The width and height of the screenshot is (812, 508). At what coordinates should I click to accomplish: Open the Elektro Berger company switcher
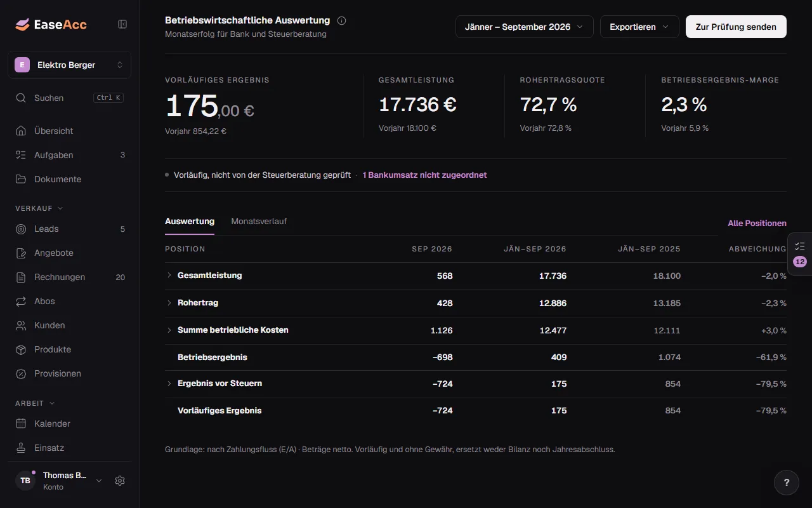coord(69,65)
